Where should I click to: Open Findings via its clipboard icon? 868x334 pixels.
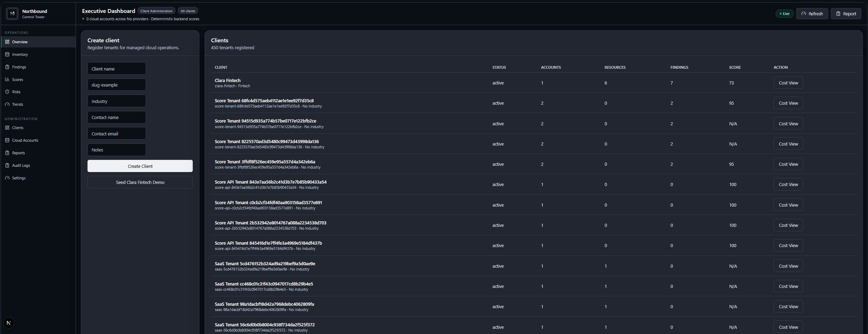tap(7, 67)
